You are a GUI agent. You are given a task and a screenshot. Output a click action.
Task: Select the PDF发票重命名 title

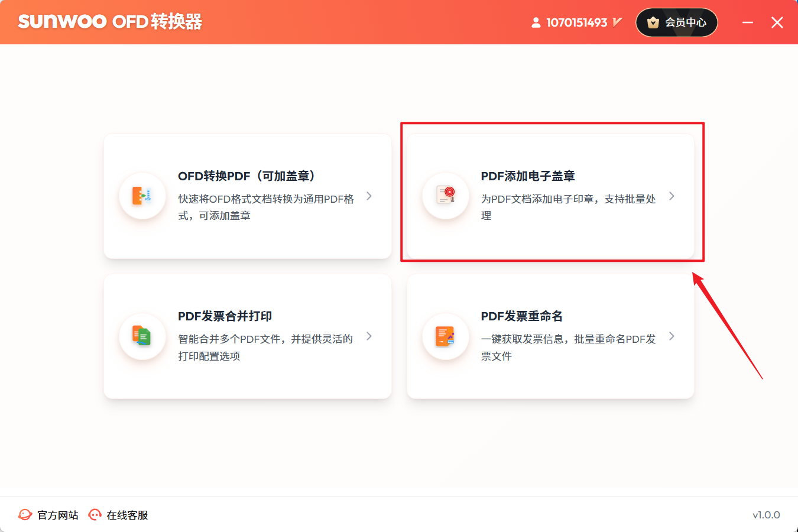tap(521, 316)
